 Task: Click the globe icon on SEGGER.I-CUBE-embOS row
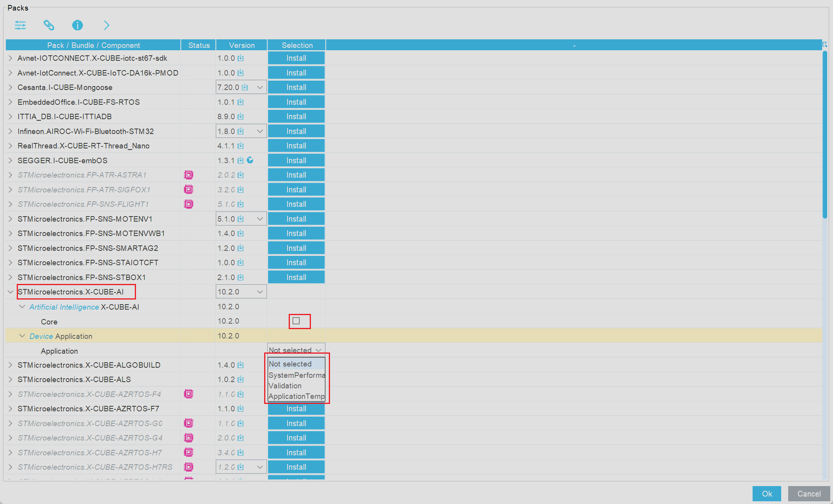pos(250,160)
